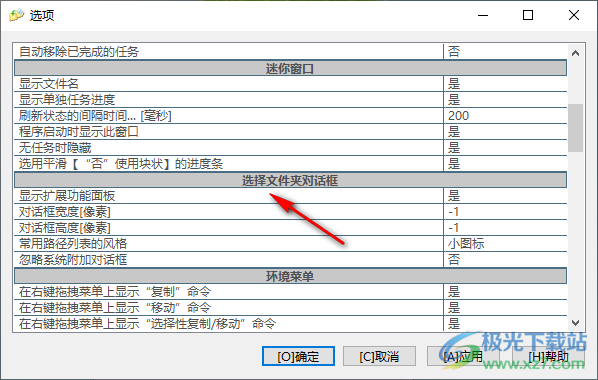598x380 pixels.
Task: Click the 环境菜单 section header
Action: pos(290,276)
